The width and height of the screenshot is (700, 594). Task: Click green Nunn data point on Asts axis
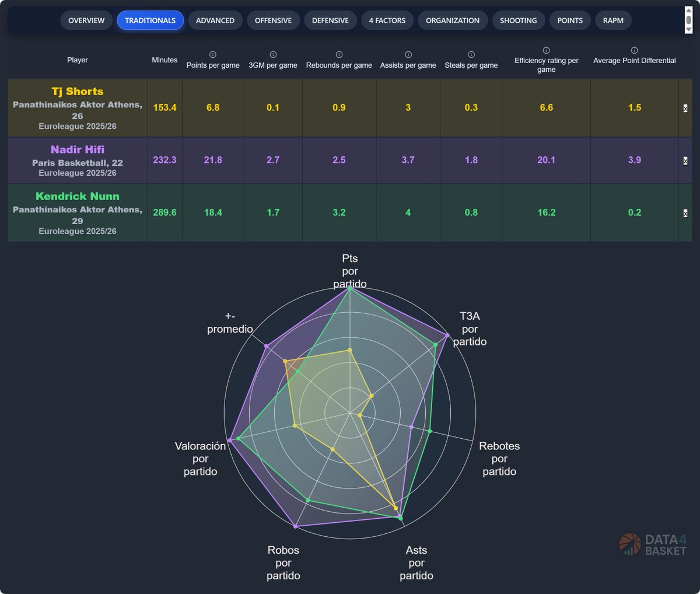tap(400, 518)
